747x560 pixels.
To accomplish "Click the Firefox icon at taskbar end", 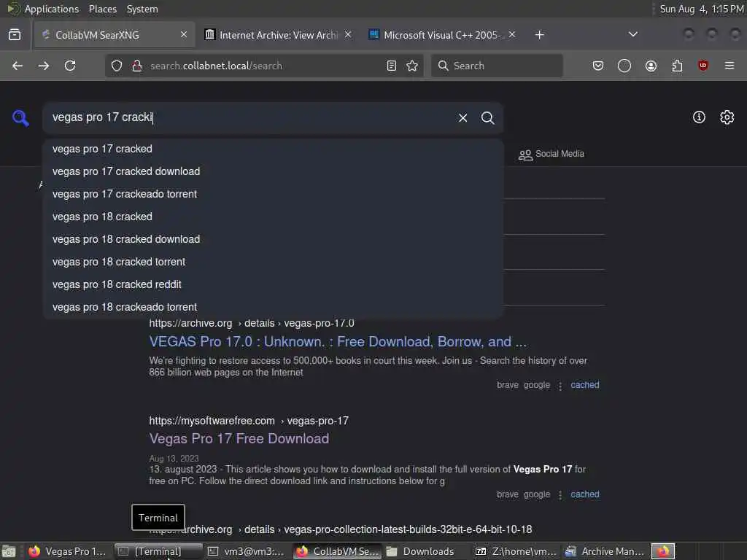I will [663, 551].
